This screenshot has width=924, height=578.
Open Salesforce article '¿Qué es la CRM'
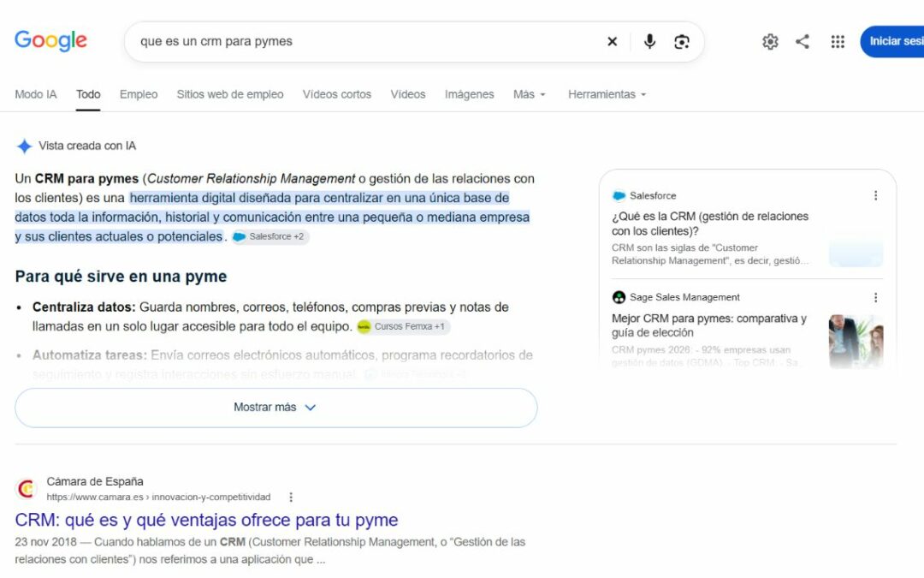(710, 223)
